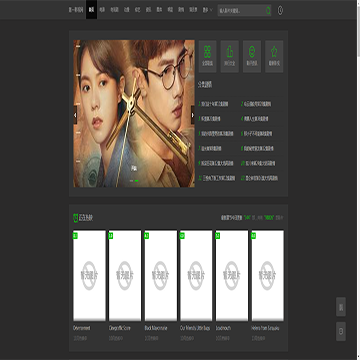The image size is (360, 360).
Task: Click the 'Black Mayonnaise' title text
Action: pyautogui.click(x=157, y=328)
